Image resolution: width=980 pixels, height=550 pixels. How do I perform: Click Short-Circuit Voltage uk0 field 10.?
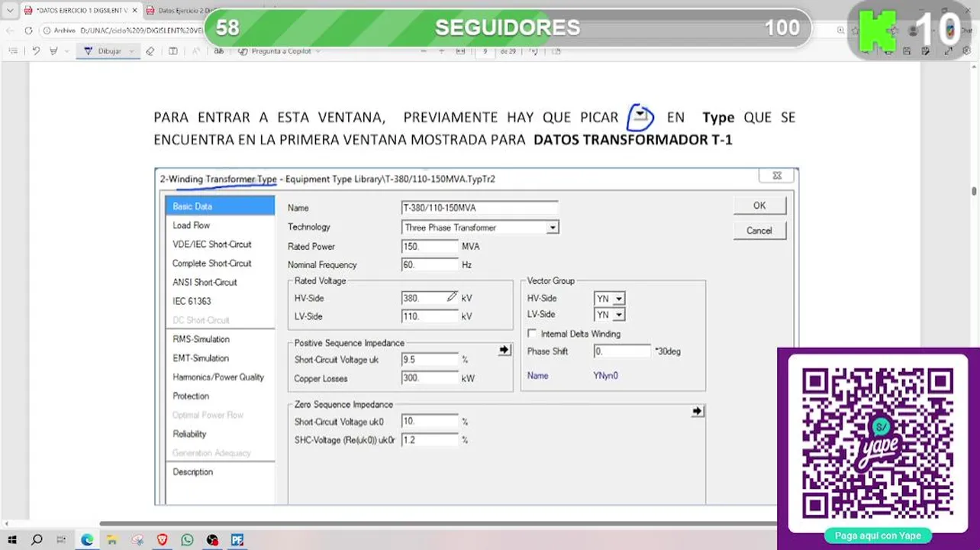(430, 422)
